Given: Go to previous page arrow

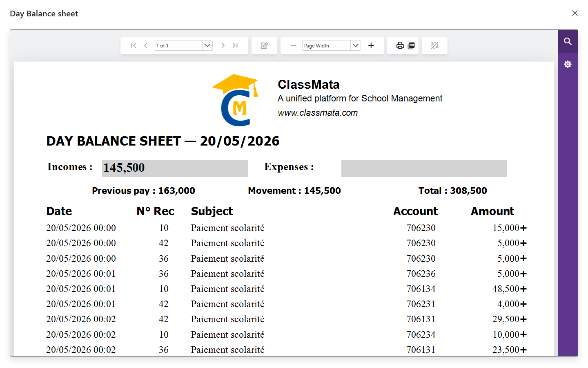Looking at the screenshot, I should (146, 45).
